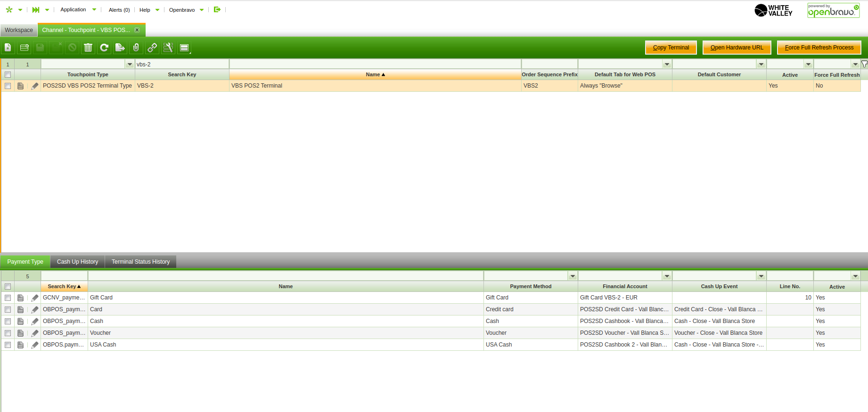This screenshot has height=412, width=868.
Task: Open form view for the Cash payment row
Action: [20, 321]
